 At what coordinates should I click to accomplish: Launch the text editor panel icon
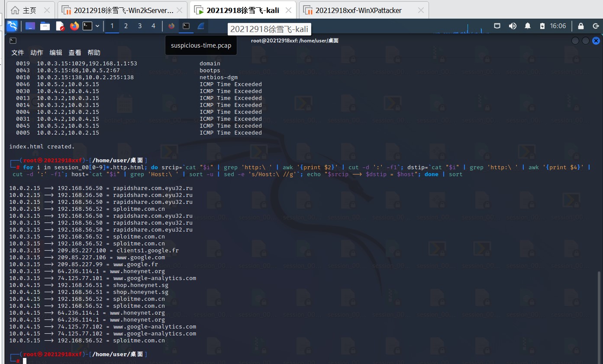(60, 26)
